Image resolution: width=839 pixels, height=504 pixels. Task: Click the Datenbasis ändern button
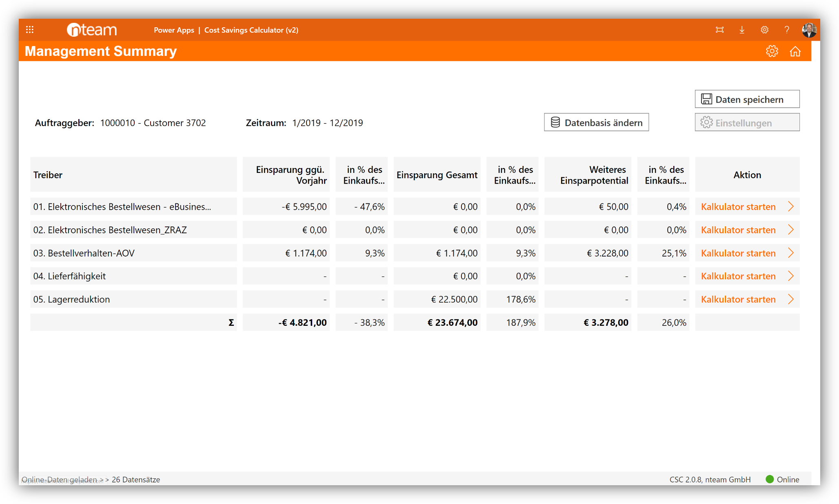click(596, 122)
